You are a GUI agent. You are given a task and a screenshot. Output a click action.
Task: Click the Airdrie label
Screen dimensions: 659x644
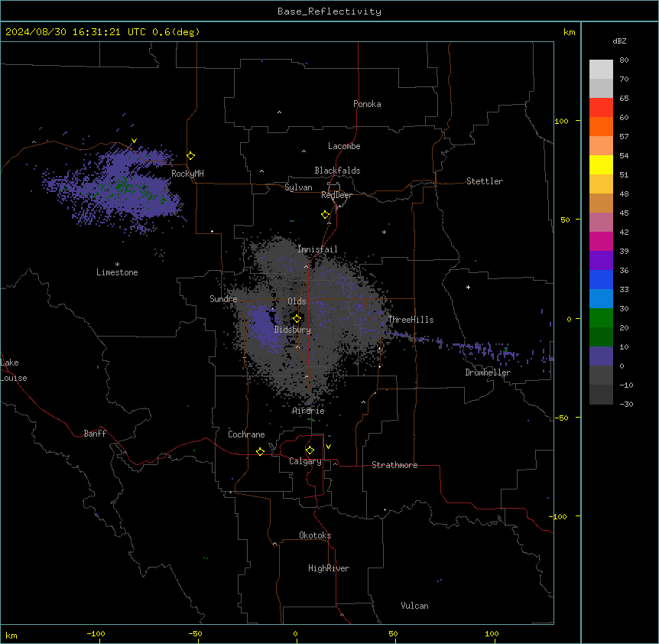coord(309,411)
